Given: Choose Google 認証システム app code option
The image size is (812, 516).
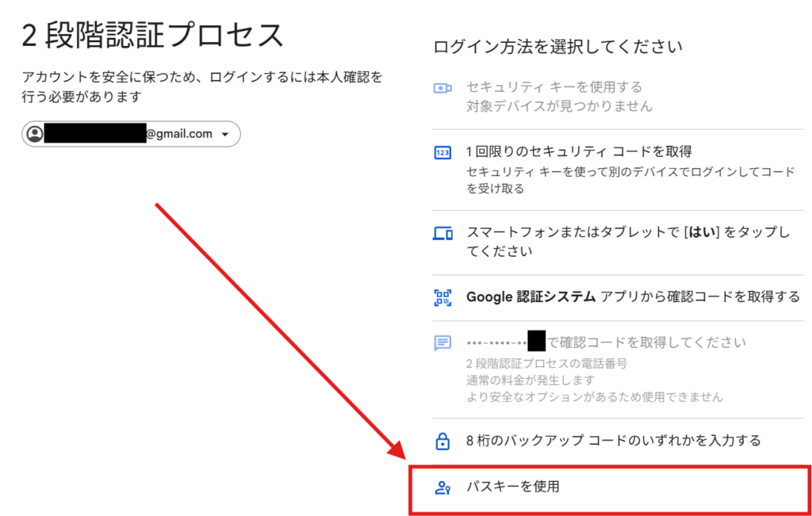Looking at the screenshot, I should [633, 297].
